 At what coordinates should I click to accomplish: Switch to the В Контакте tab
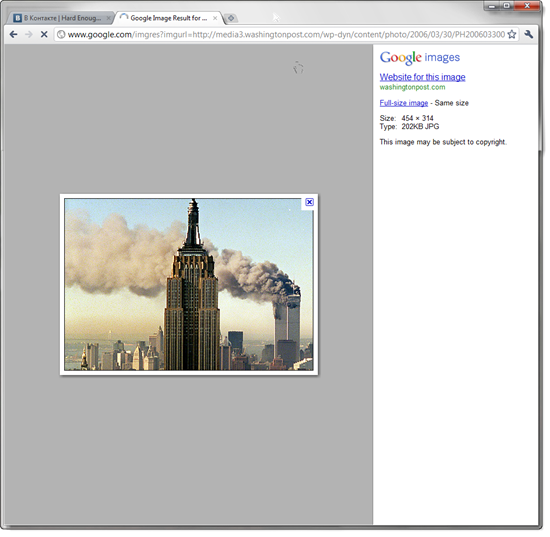click(61, 18)
